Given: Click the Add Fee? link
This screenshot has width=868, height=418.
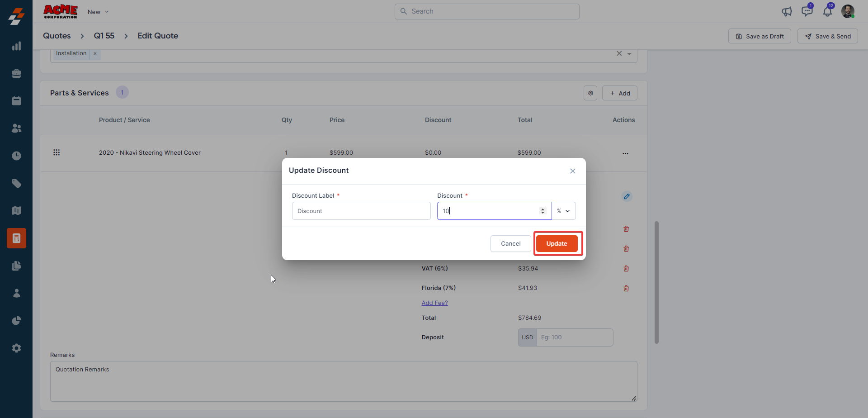Looking at the screenshot, I should tap(434, 303).
